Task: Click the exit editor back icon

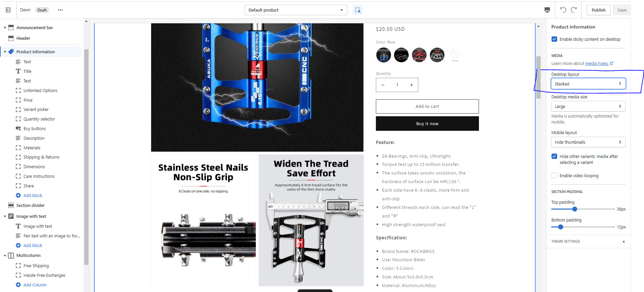Action: pyautogui.click(x=8, y=10)
